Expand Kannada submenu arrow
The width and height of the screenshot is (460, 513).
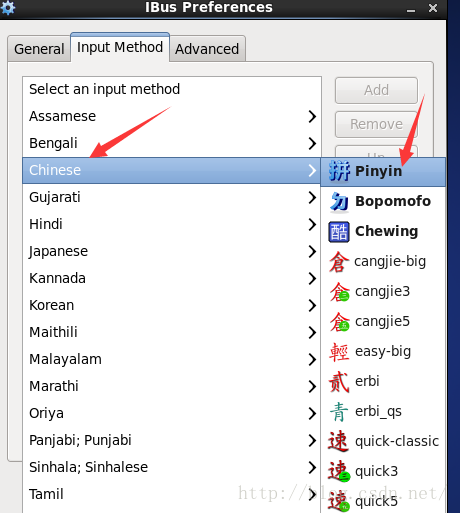click(x=312, y=278)
